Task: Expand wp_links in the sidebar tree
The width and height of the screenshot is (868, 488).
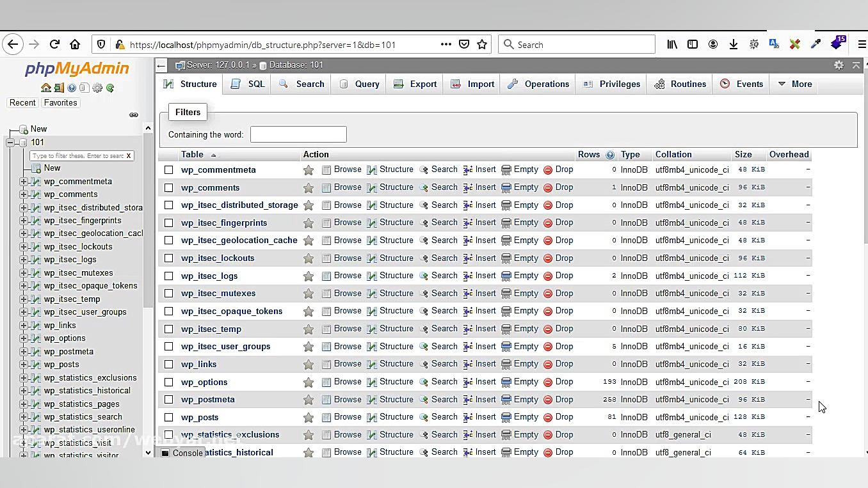Action: (x=24, y=326)
